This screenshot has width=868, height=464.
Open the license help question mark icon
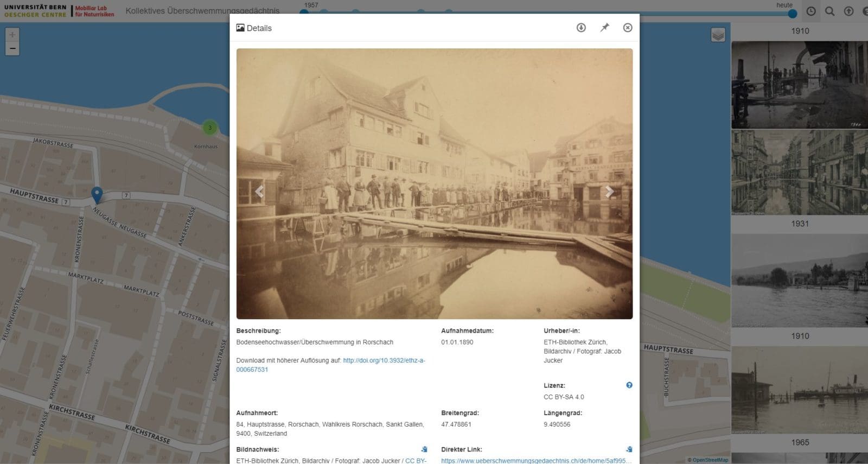pos(629,385)
